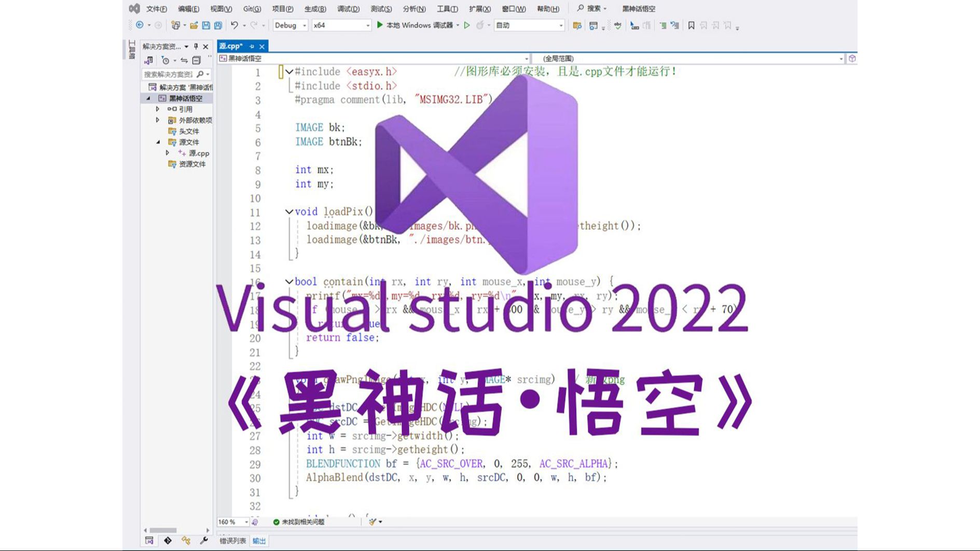Click the Visual Studio logo icon
The width and height of the screenshot is (980, 551).
click(x=134, y=8)
